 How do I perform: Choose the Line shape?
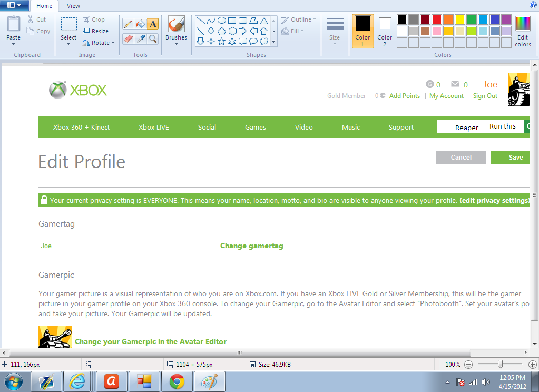[x=200, y=21]
